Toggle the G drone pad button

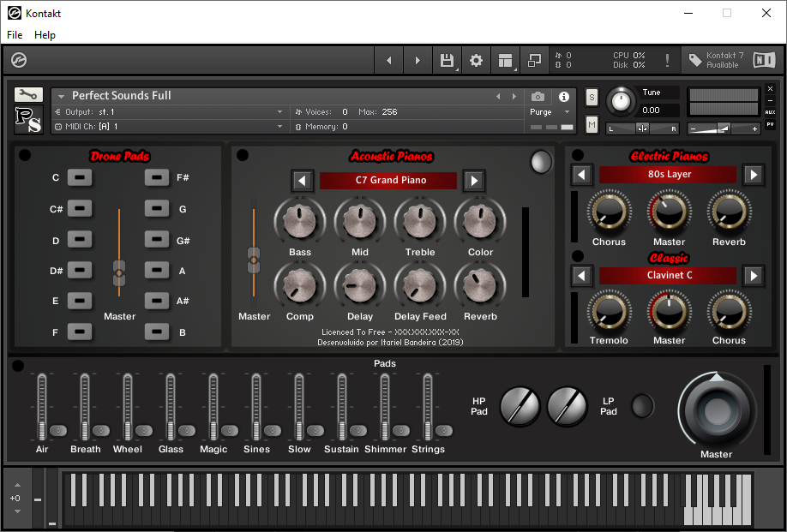click(157, 209)
